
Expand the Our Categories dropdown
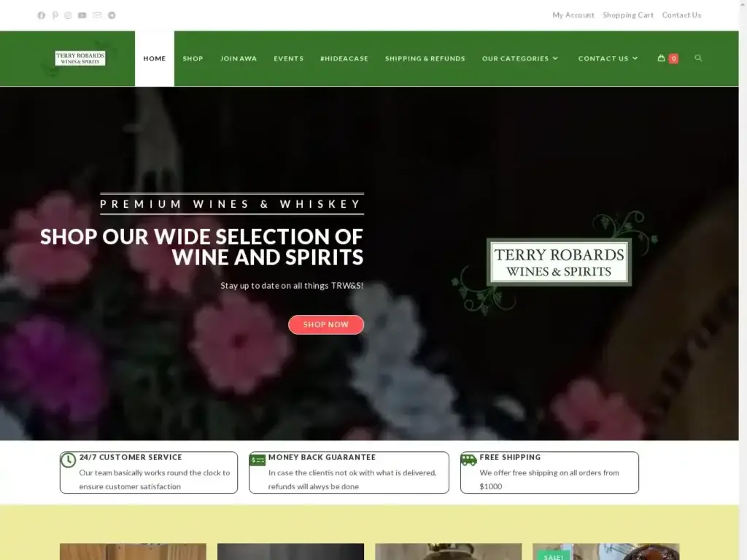[x=520, y=58]
